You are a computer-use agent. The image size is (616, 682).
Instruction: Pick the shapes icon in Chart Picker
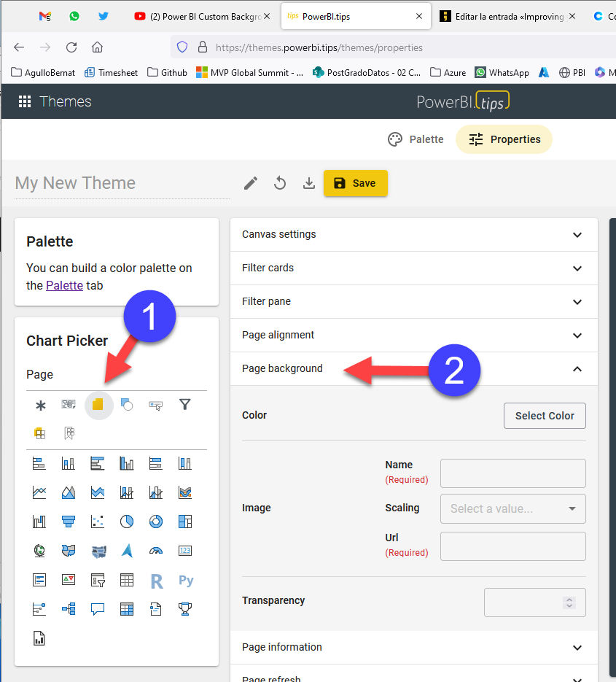(x=127, y=405)
